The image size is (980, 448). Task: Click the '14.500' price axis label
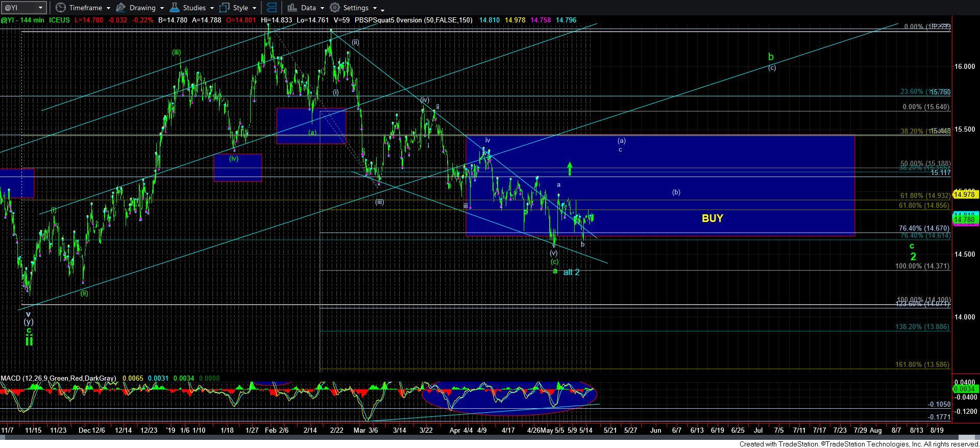[x=965, y=254]
